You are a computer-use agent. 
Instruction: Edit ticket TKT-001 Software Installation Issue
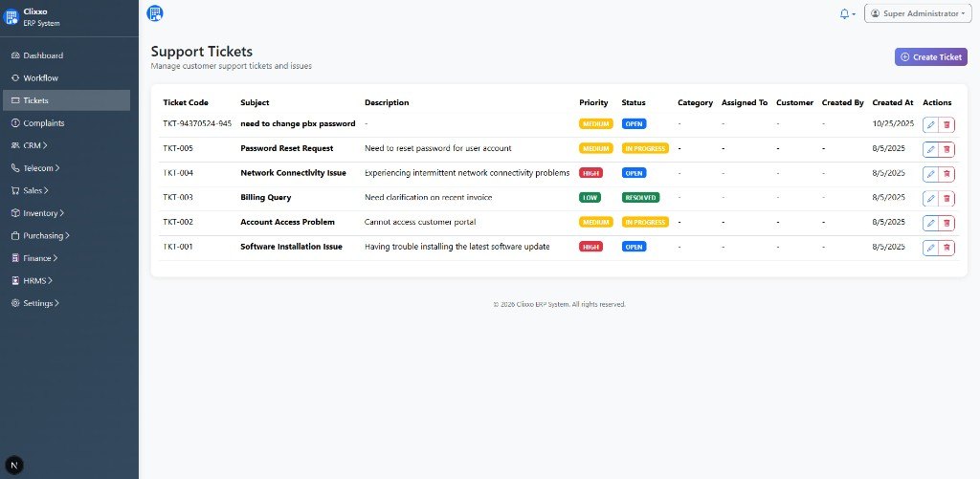[x=930, y=248]
